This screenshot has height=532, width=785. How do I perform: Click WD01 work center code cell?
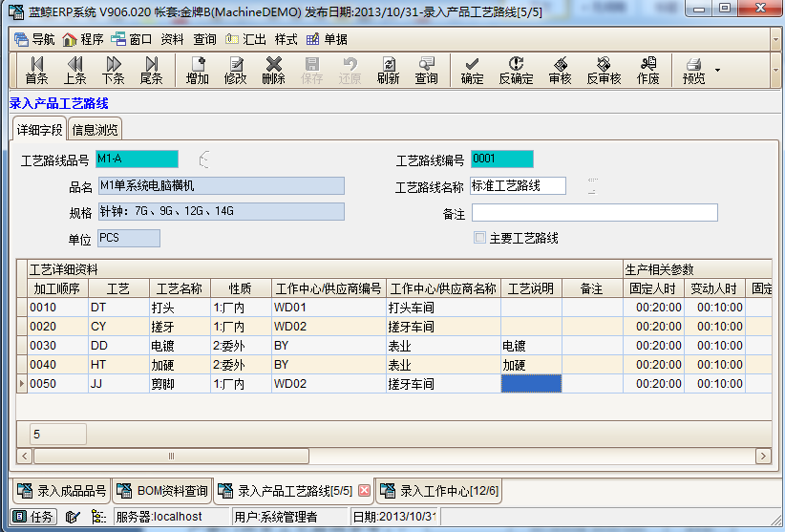coord(329,308)
